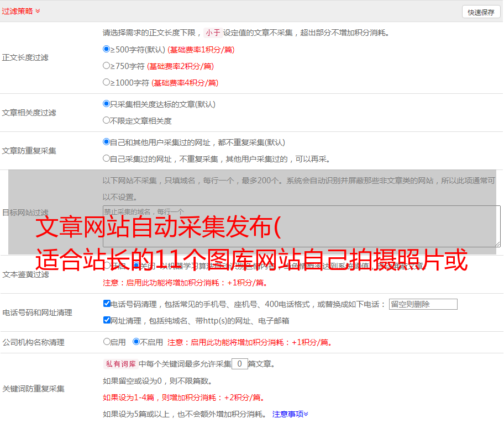
Task: Click the keyword article count input box
Action: pyautogui.click(x=239, y=364)
